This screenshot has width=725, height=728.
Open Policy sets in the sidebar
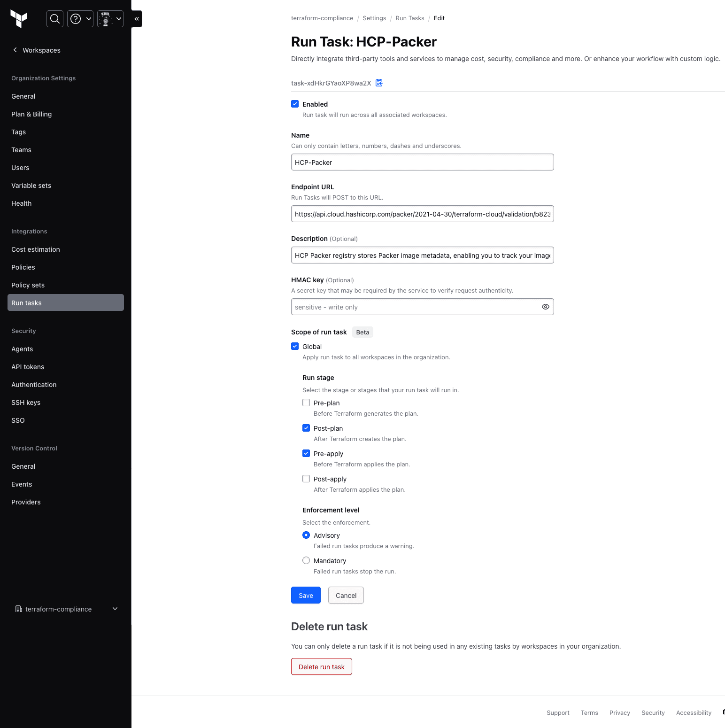[28, 285]
